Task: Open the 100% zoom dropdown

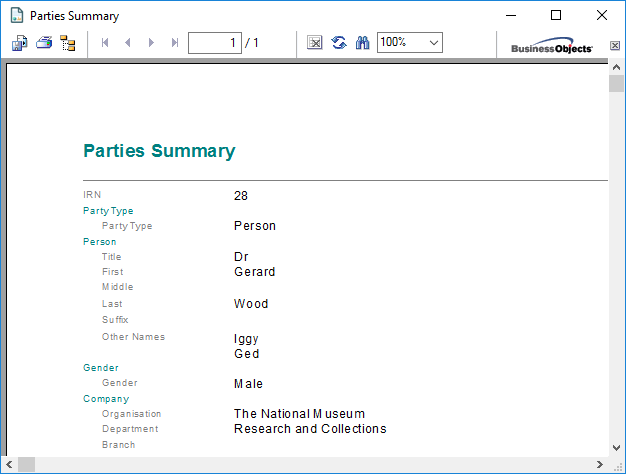Action: (x=434, y=43)
